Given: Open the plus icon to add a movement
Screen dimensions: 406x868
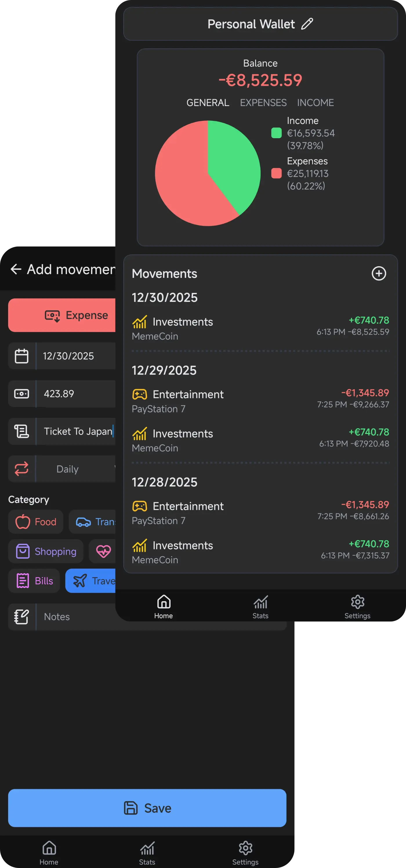Looking at the screenshot, I should 379,273.
